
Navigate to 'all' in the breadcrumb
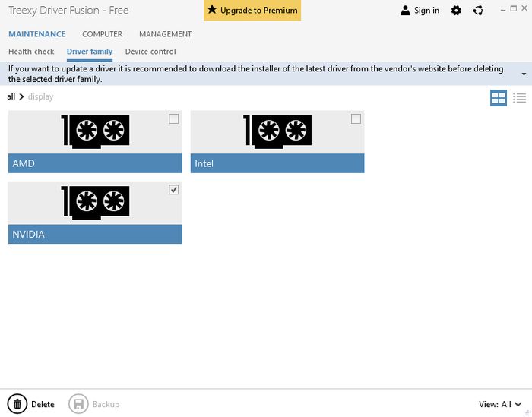tap(11, 96)
